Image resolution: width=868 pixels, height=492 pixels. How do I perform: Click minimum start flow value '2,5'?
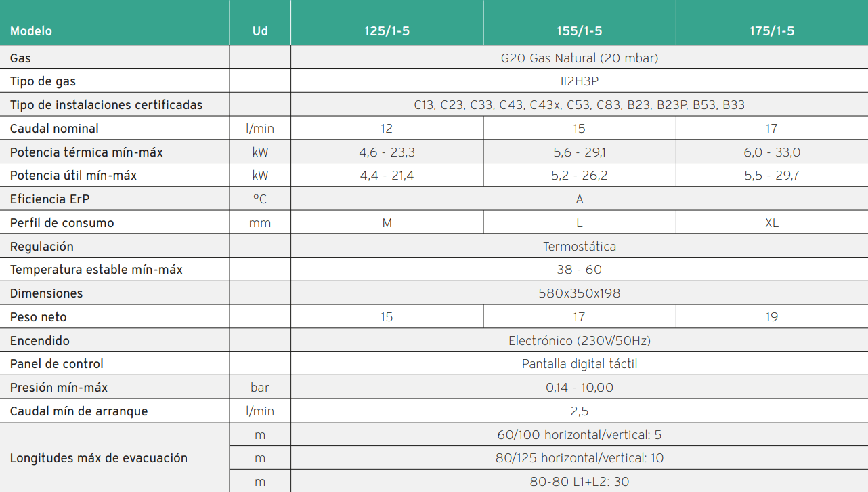pyautogui.click(x=580, y=411)
